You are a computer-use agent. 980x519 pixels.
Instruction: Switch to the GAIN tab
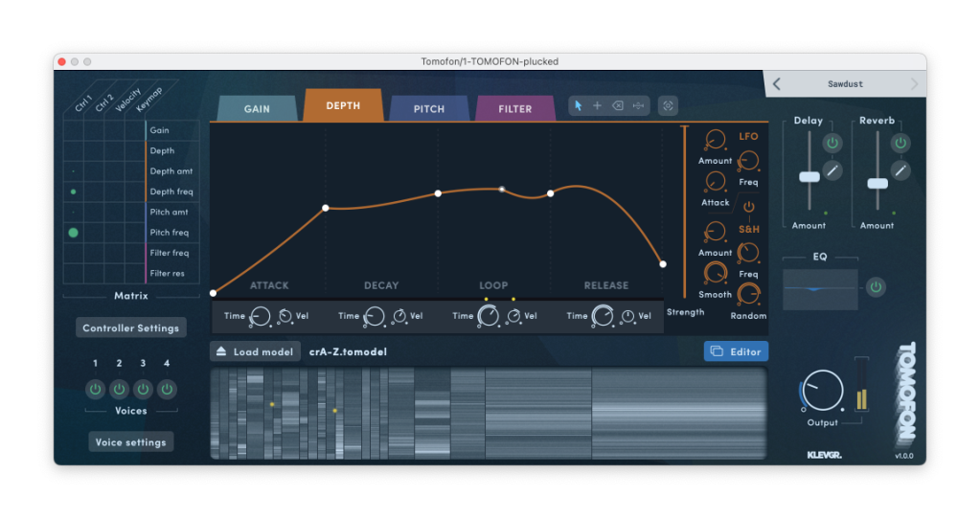pos(257,109)
